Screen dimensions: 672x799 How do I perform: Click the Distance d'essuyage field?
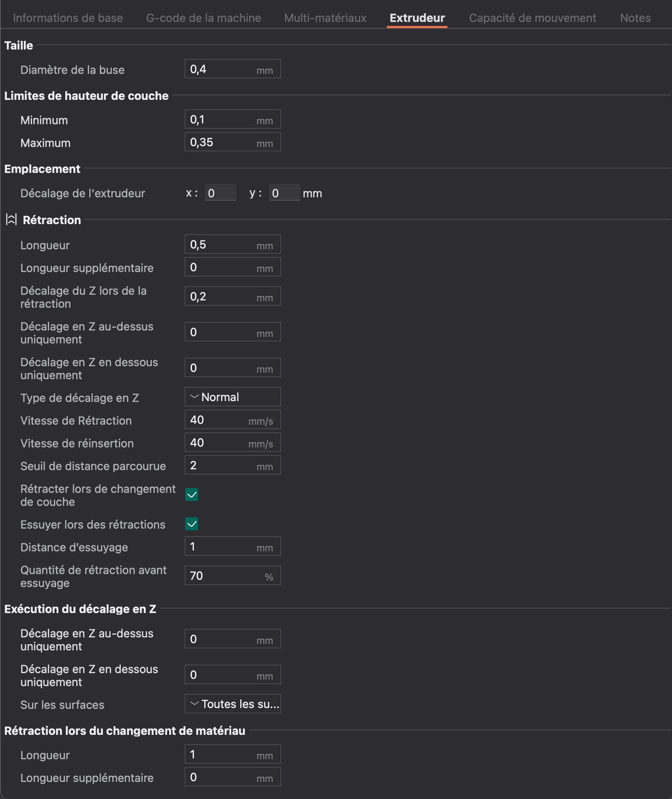pos(221,546)
